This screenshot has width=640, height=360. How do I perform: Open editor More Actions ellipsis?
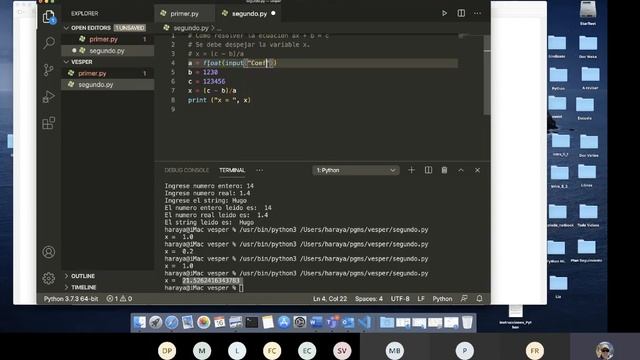click(x=477, y=13)
